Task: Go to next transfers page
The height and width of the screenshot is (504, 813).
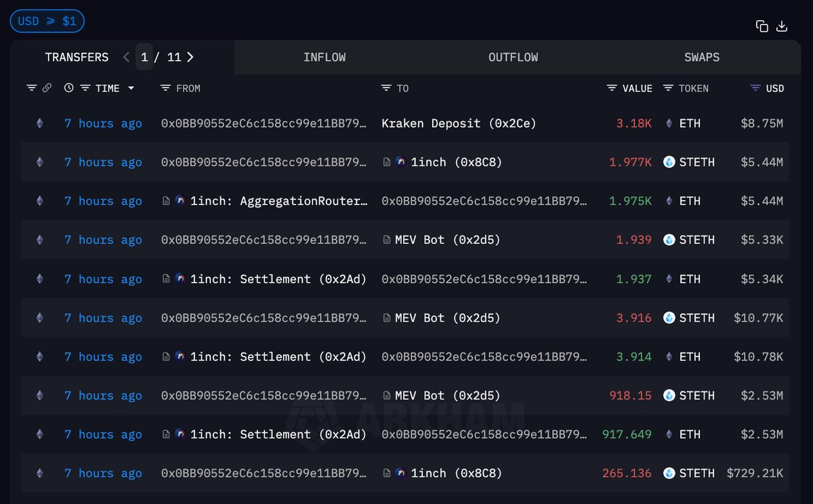Action: 190,58
